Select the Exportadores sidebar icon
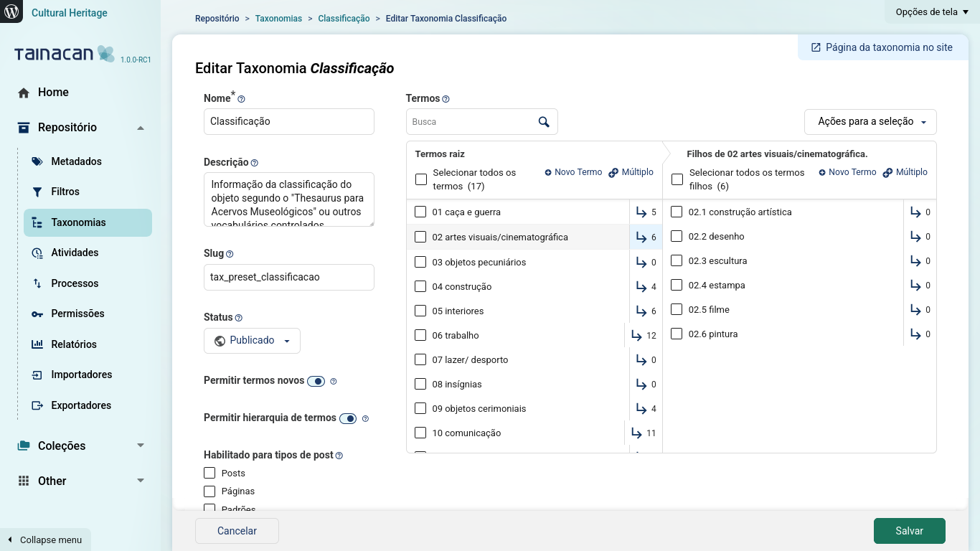The width and height of the screenshot is (980, 551). click(36, 405)
